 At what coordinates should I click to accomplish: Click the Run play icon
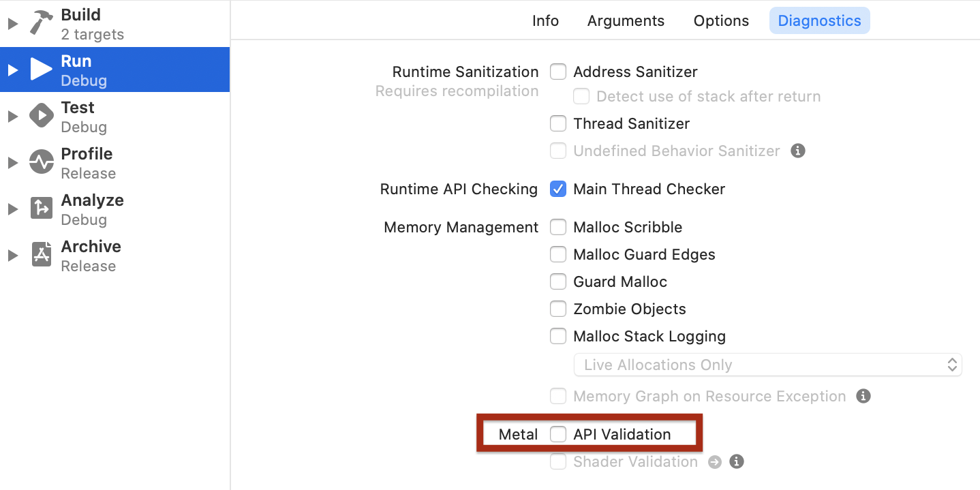42,70
